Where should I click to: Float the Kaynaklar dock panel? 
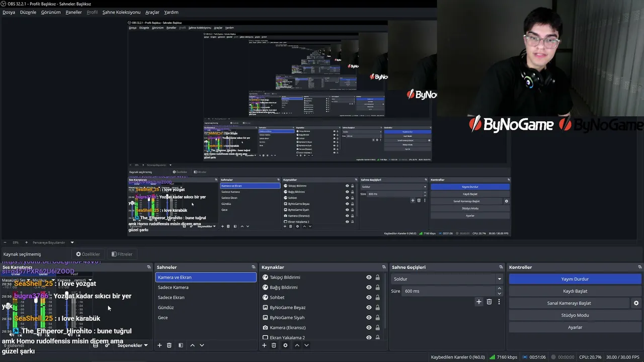[384, 267]
